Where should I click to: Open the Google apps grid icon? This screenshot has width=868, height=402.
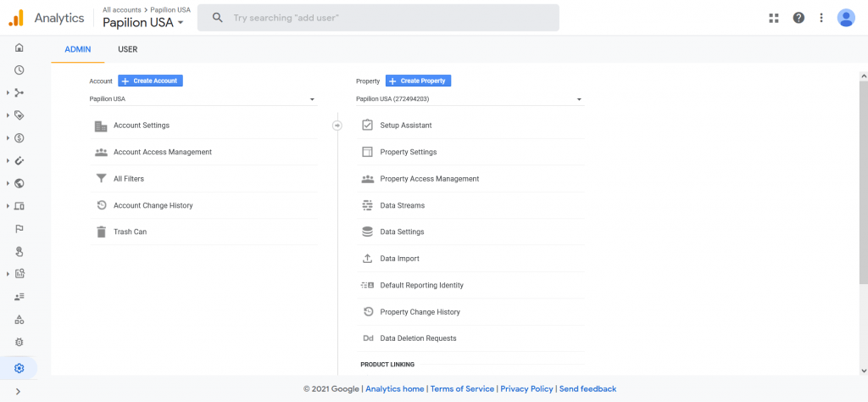point(774,18)
